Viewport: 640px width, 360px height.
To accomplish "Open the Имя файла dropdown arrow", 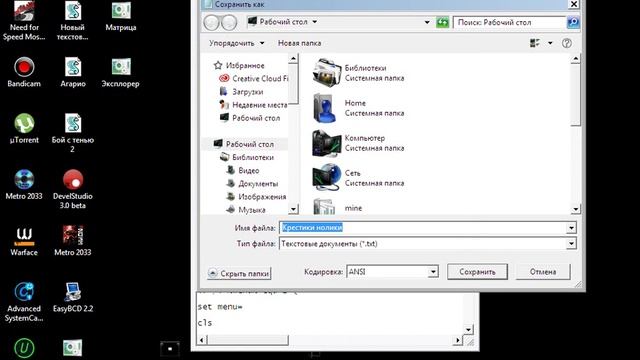I will 571,228.
